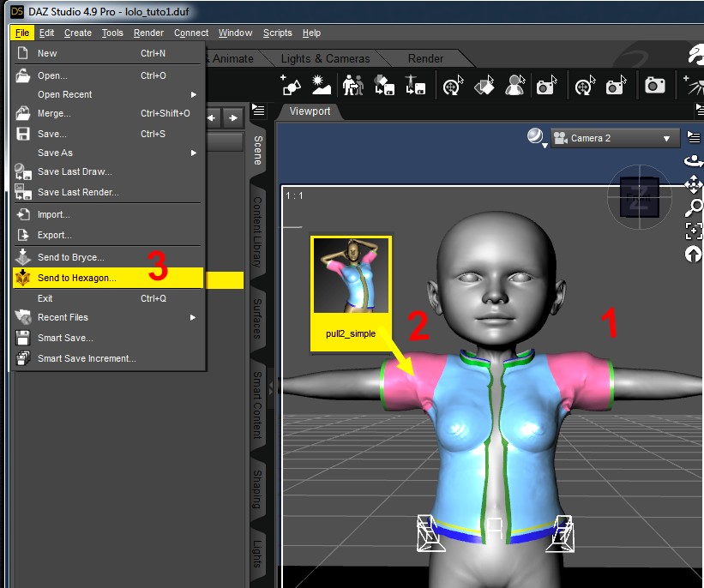Open the Scripts menu
This screenshot has height=588, width=704.
[278, 33]
